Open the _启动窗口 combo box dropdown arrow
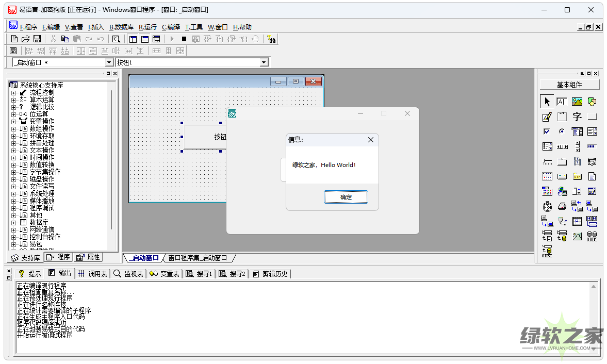Screen dimensions: 607x364 coord(109,62)
